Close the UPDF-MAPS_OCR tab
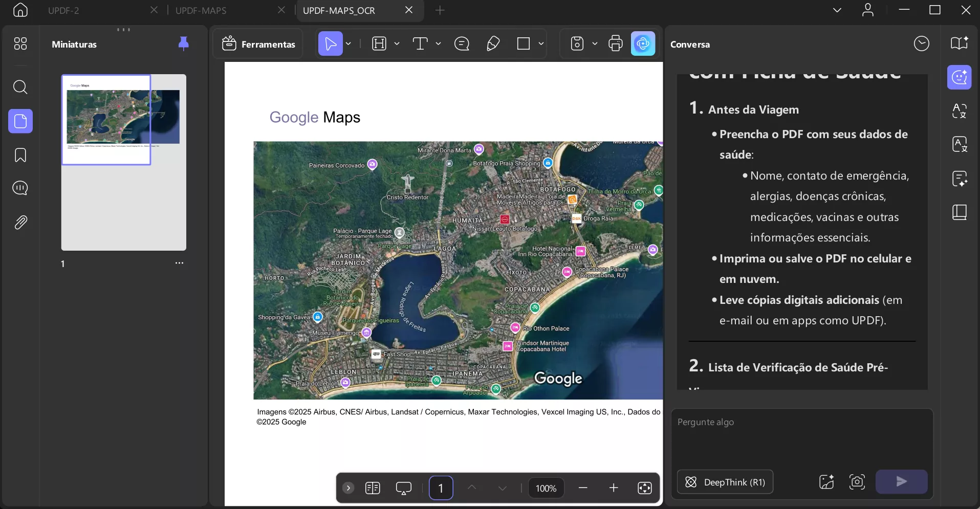This screenshot has width=980, height=509. coord(409,10)
